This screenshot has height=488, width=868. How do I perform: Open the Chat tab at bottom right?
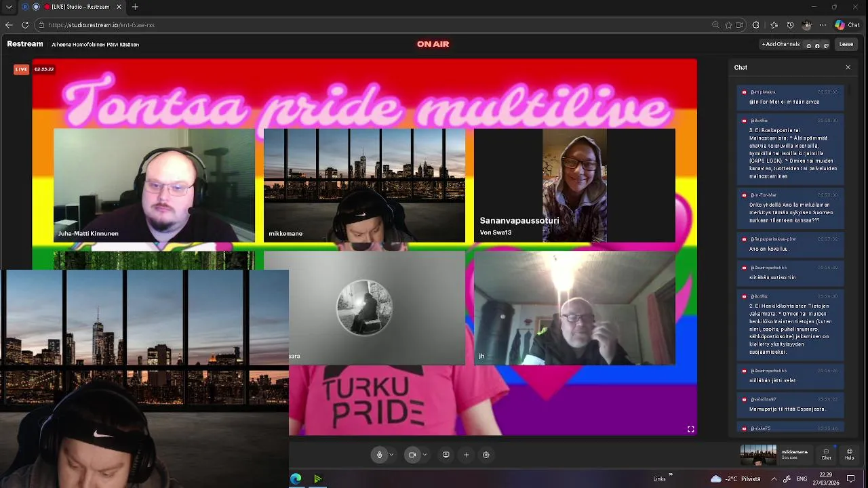(826, 454)
